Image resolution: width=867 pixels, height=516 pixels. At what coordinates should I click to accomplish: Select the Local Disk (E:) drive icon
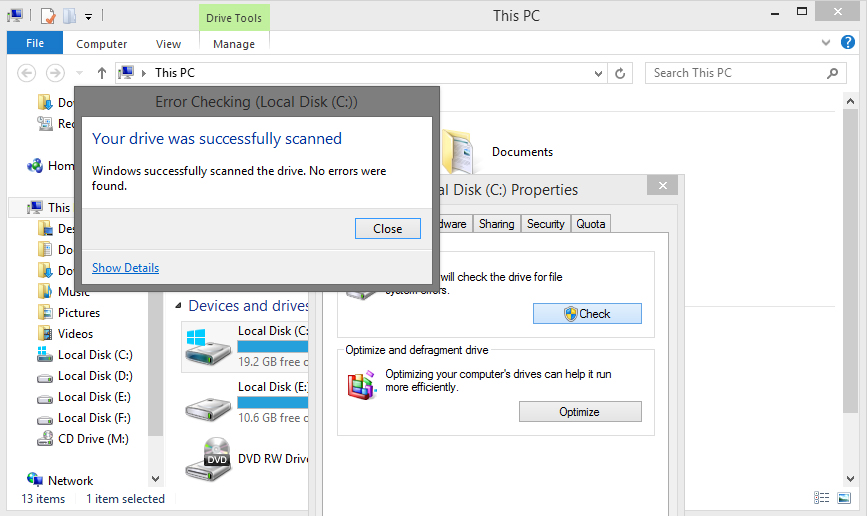click(209, 404)
